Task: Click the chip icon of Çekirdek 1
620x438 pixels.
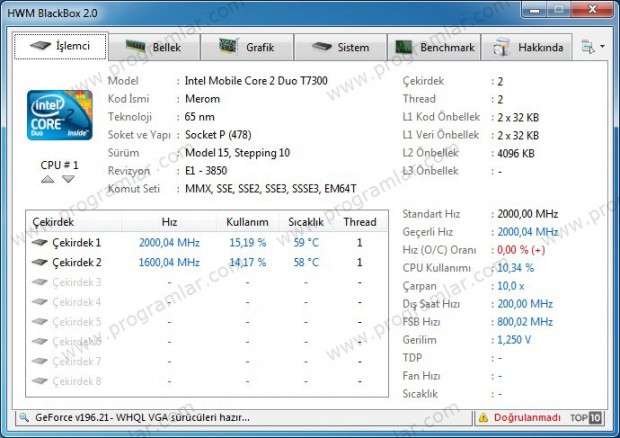Action: (x=40, y=242)
